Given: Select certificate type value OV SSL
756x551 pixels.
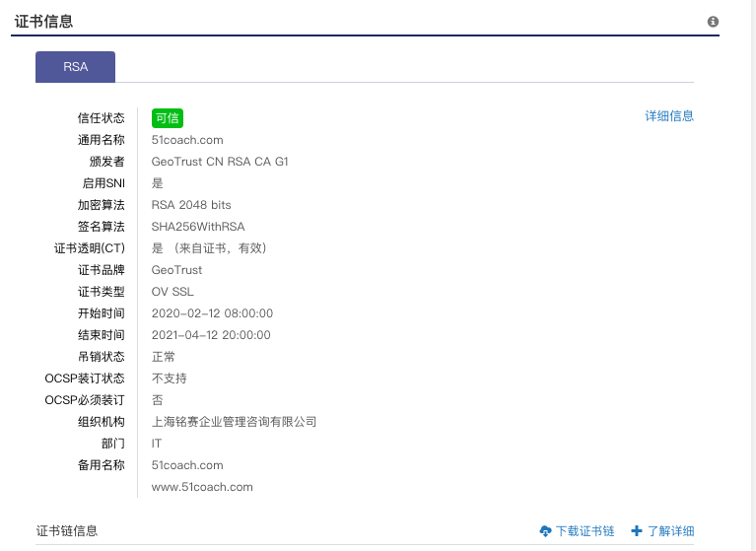Looking at the screenshot, I should point(172,292).
